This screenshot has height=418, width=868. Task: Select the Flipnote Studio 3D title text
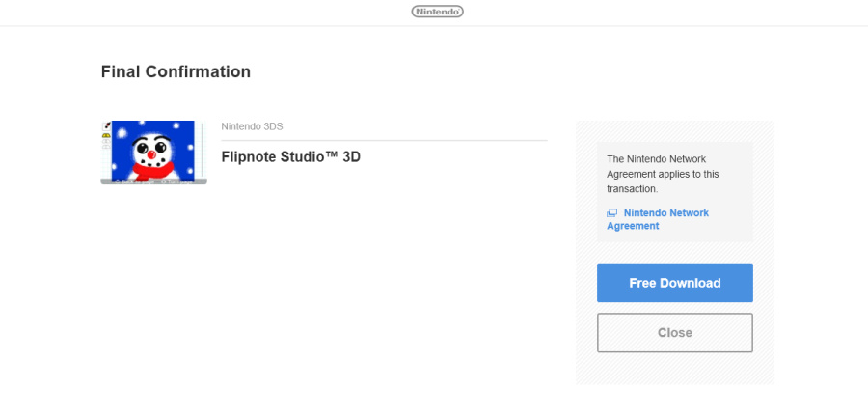click(x=290, y=157)
